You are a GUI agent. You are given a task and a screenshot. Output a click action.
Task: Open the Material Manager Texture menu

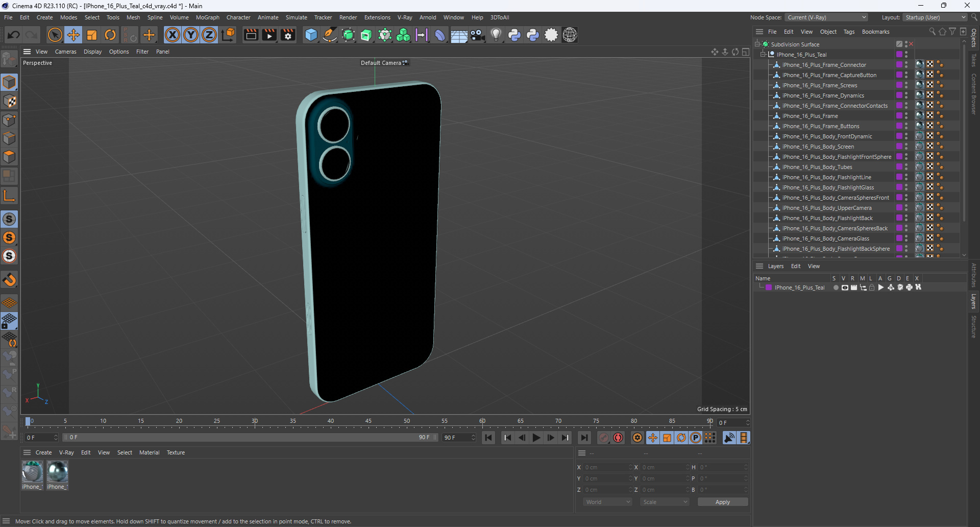coord(176,452)
